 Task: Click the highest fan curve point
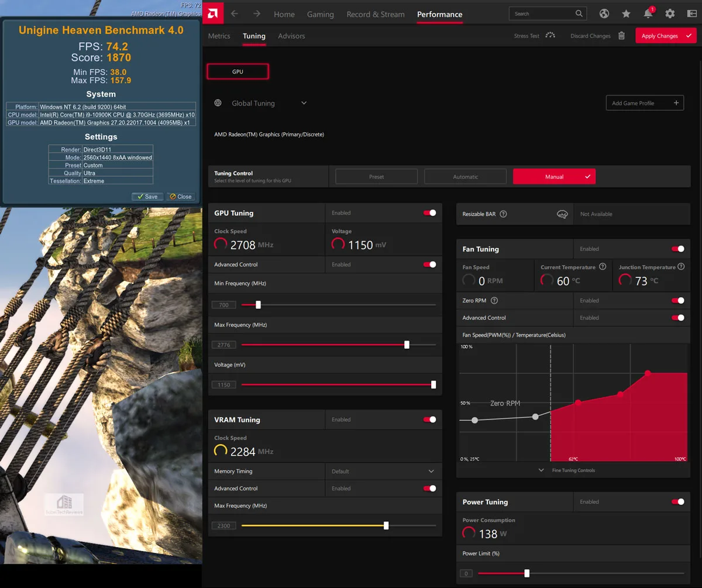[648, 373]
